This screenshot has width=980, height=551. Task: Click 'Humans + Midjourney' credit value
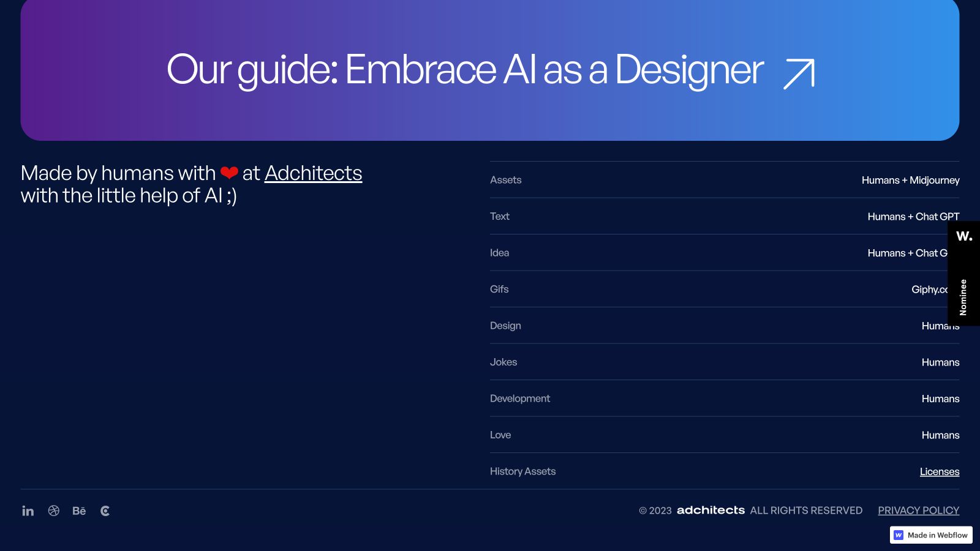coord(911,180)
